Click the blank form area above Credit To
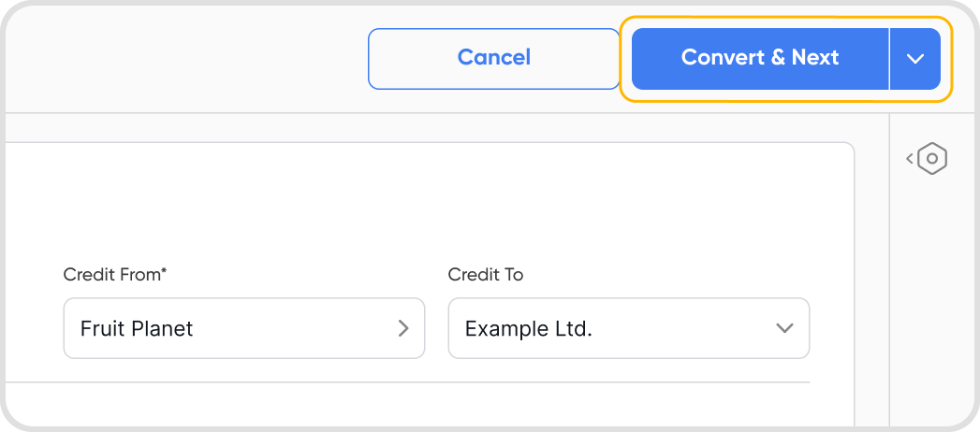This screenshot has height=432, width=980. click(x=628, y=206)
